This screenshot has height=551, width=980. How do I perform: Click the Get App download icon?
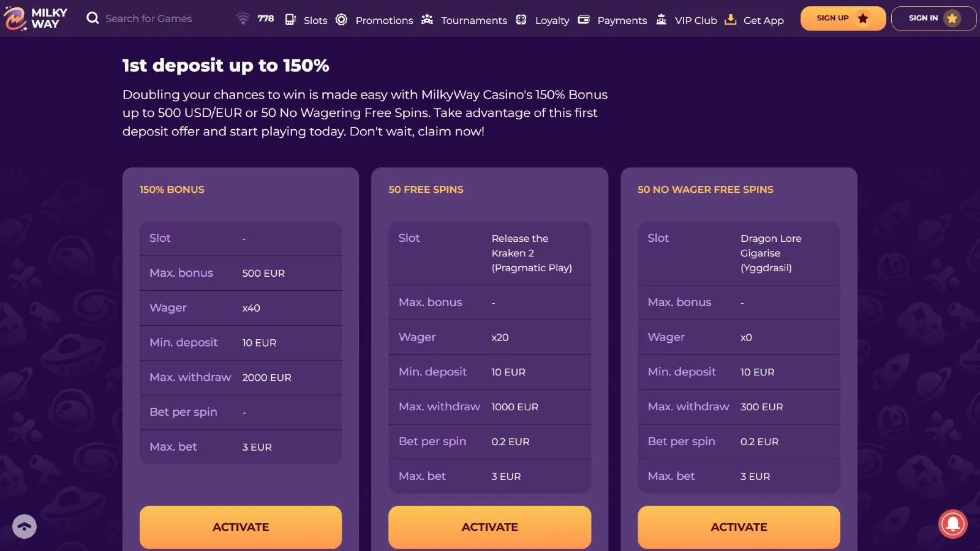click(730, 20)
